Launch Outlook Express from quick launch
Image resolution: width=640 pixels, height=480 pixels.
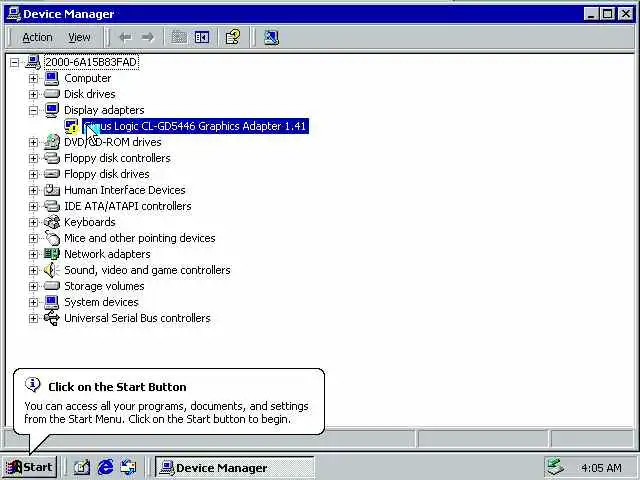(129, 467)
